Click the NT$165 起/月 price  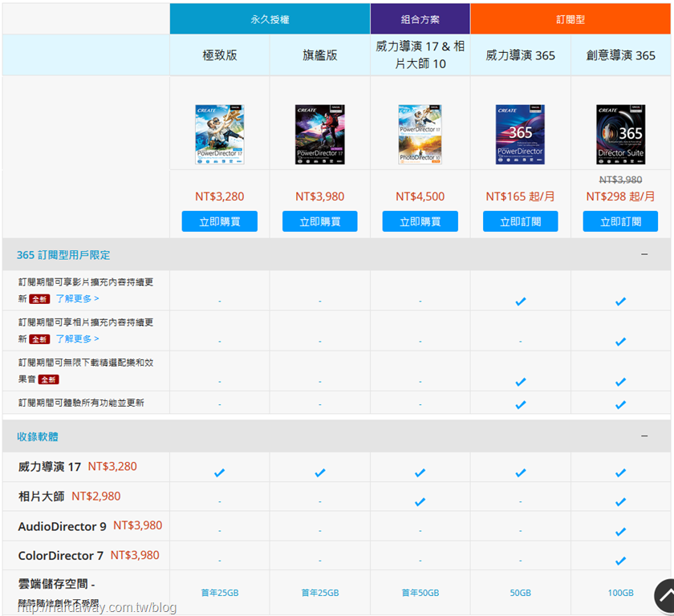coord(520,197)
